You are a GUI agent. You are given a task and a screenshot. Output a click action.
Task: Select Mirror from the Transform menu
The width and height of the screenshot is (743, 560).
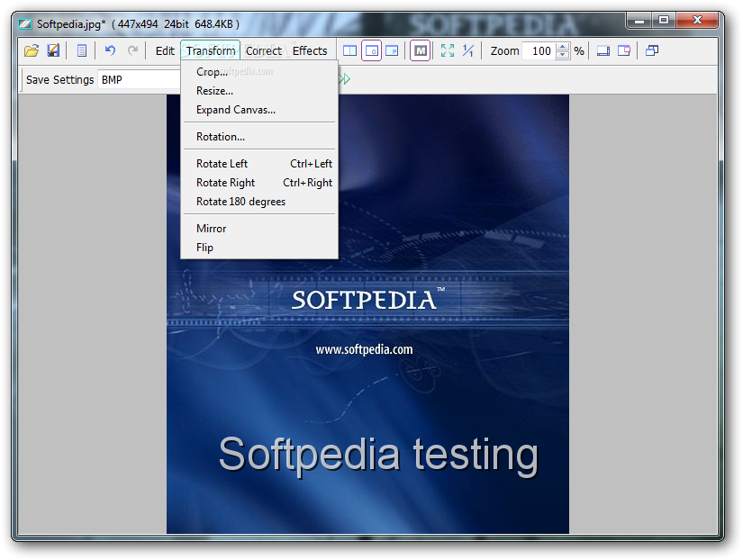[x=259, y=229]
